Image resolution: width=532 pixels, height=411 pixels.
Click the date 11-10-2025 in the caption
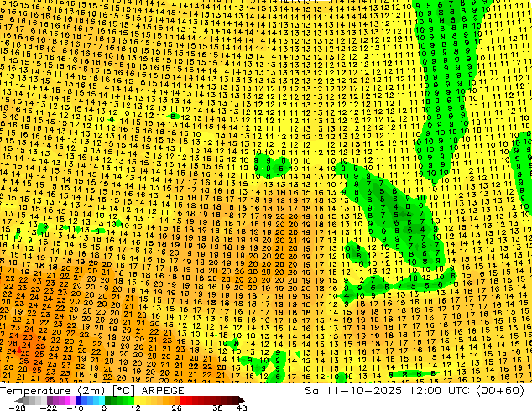click(363, 391)
